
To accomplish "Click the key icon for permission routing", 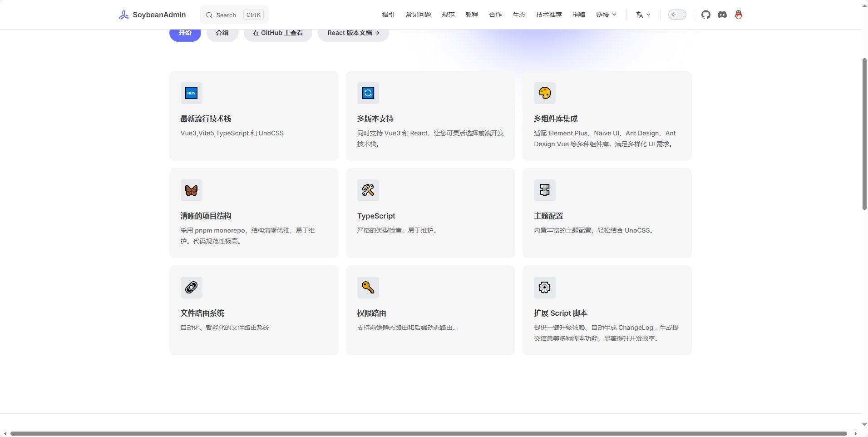I will point(368,288).
